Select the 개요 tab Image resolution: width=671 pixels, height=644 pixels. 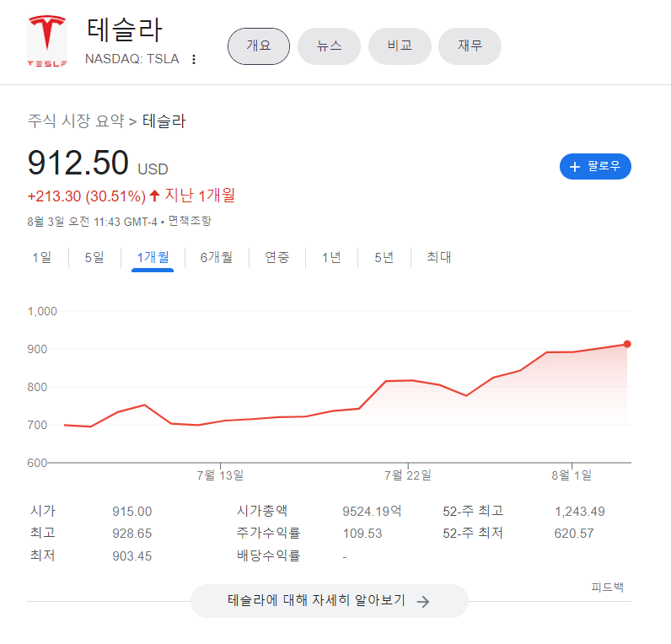pos(259,46)
